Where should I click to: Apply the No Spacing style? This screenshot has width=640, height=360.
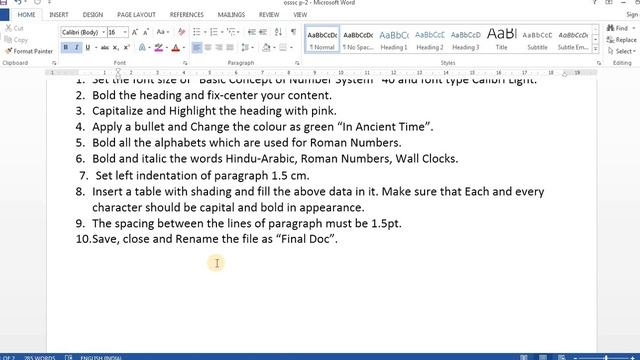358,40
